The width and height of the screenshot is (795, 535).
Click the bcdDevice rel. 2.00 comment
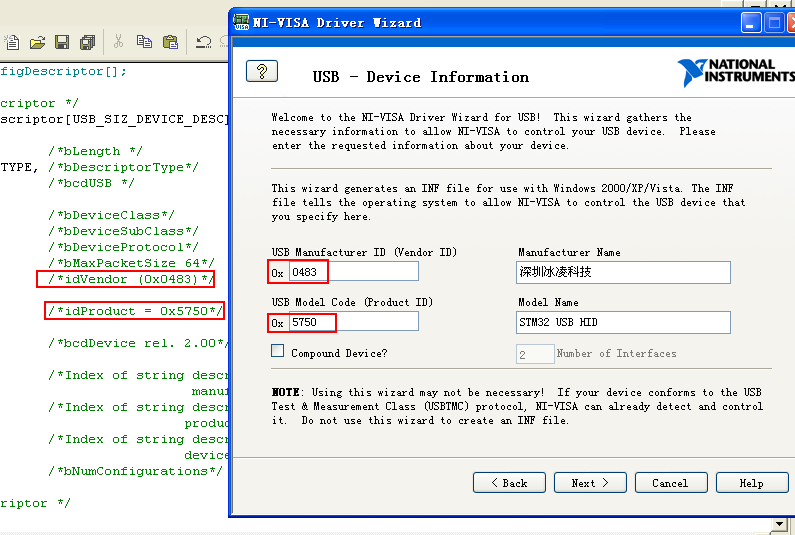point(138,343)
